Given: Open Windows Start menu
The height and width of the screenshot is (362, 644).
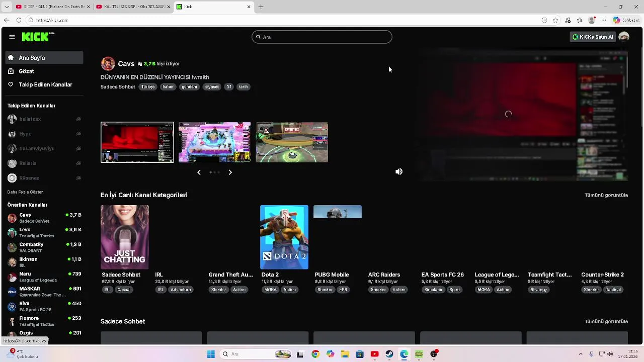Looking at the screenshot, I should [211, 354].
